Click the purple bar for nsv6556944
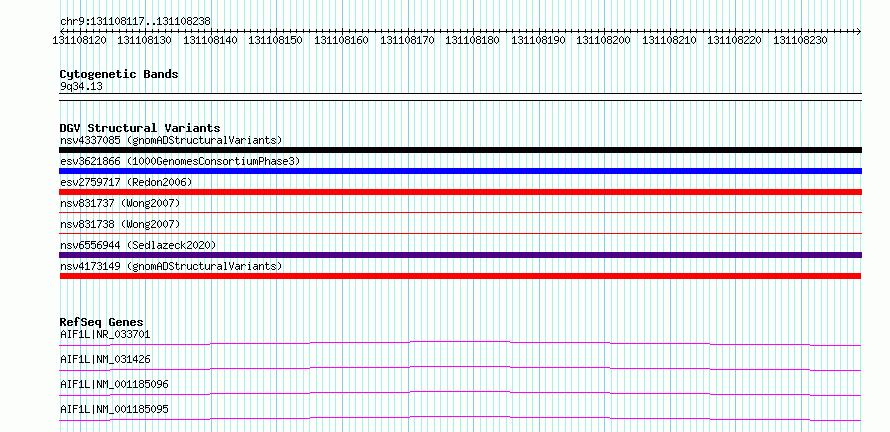The height and width of the screenshot is (432, 890). [460, 255]
